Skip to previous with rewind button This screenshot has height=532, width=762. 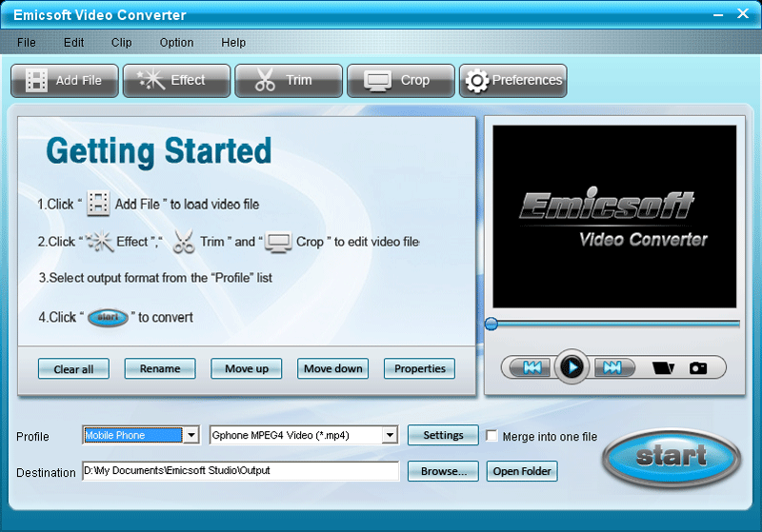click(532, 367)
